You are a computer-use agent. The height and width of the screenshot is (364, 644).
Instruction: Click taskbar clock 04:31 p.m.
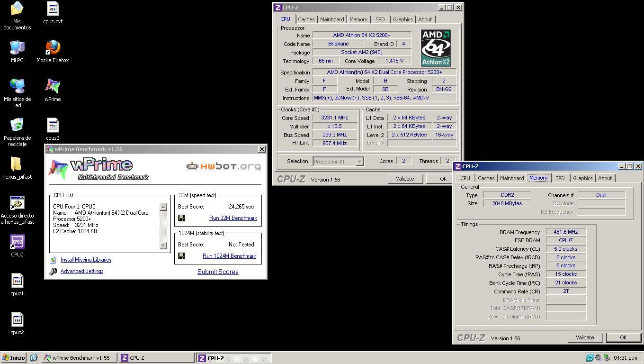[626, 358]
